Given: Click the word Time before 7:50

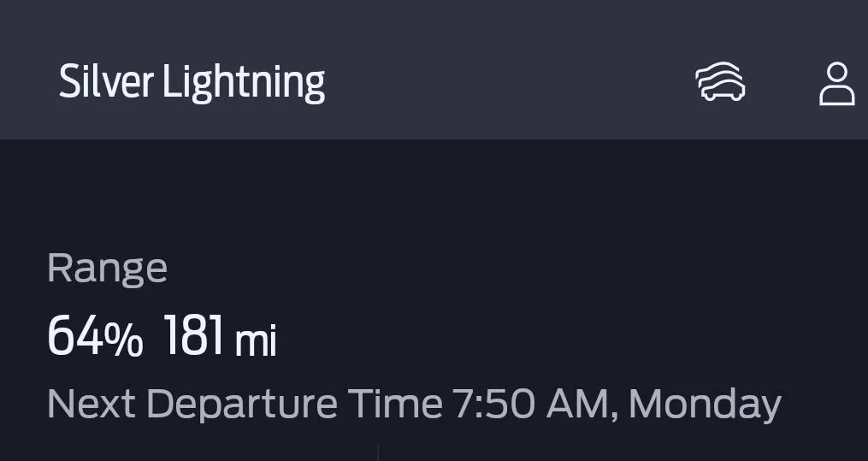Looking at the screenshot, I should coord(395,404).
